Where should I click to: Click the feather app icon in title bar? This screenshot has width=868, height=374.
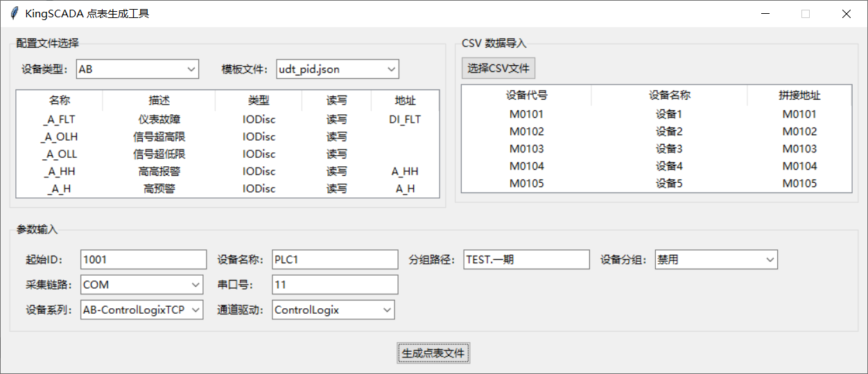tap(13, 13)
